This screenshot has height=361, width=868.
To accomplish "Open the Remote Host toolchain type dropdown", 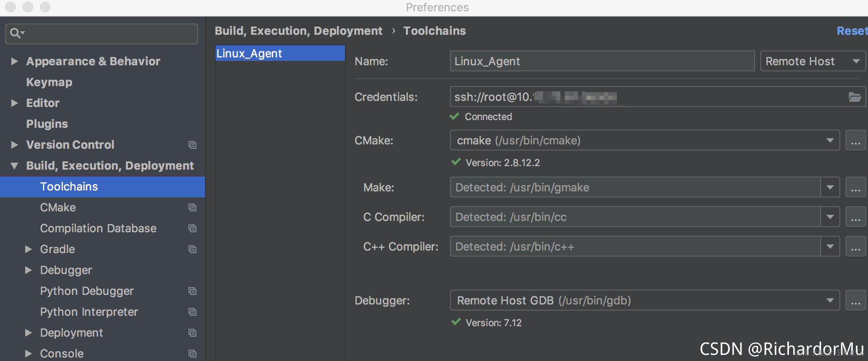I will coord(812,61).
